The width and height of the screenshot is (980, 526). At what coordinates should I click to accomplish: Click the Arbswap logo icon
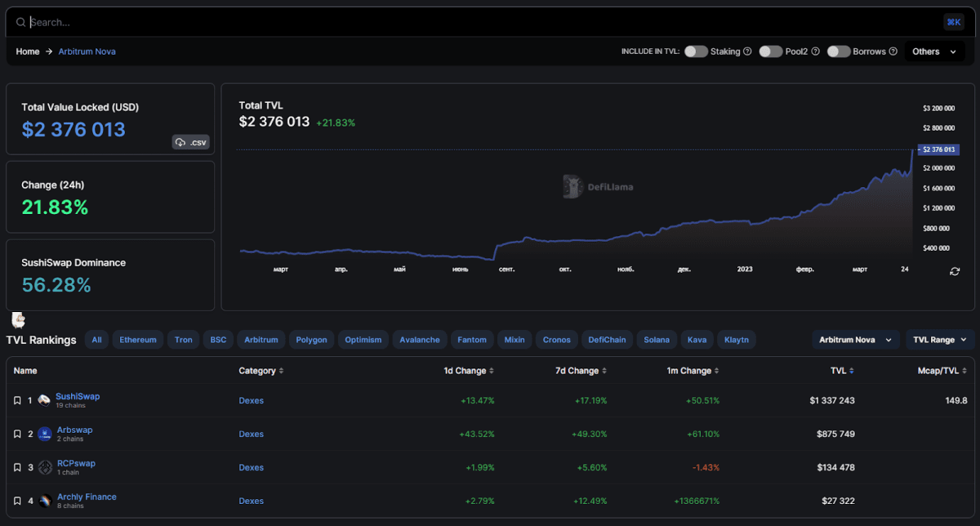click(x=44, y=434)
